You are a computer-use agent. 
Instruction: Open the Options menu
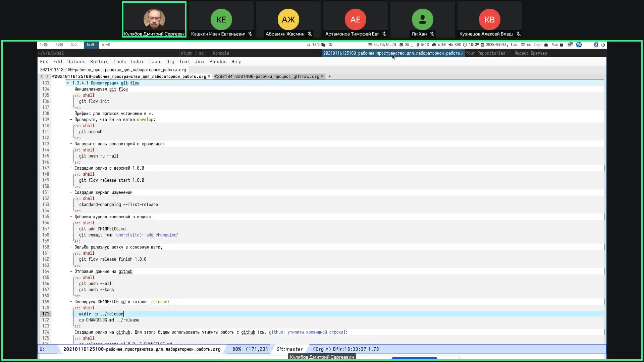pyautogui.click(x=76, y=62)
